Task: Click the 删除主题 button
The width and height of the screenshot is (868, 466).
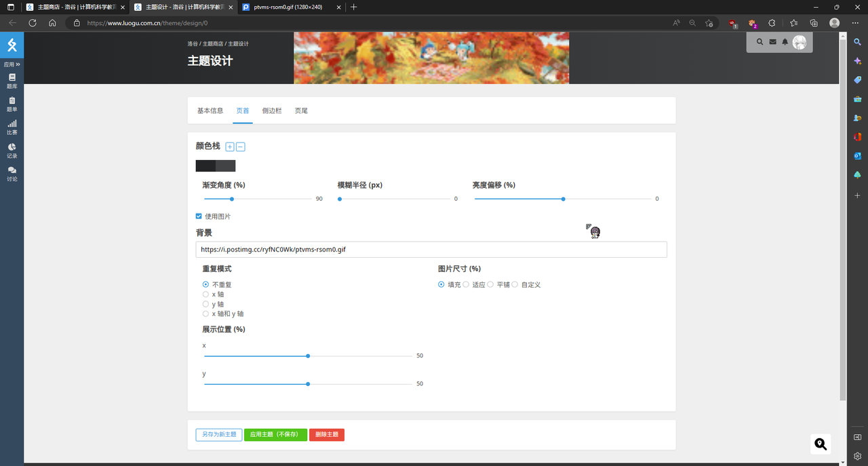Action: coord(327,435)
